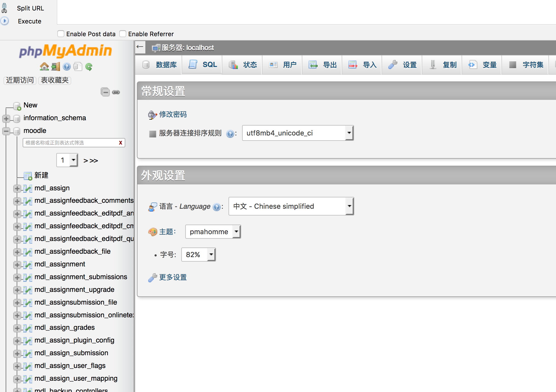556x392 pixels.
Task: Click the Execute button
Action: pyautogui.click(x=29, y=21)
